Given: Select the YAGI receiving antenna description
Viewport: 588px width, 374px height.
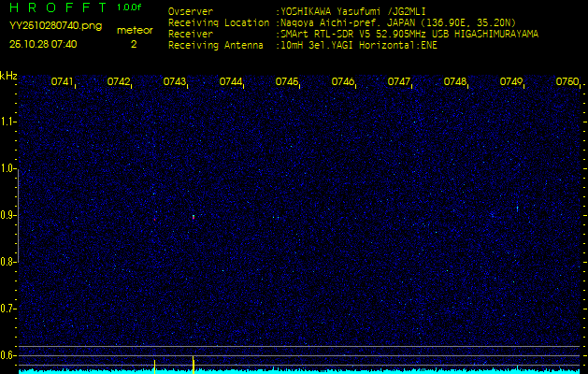Looking at the screenshot, I should point(358,44).
